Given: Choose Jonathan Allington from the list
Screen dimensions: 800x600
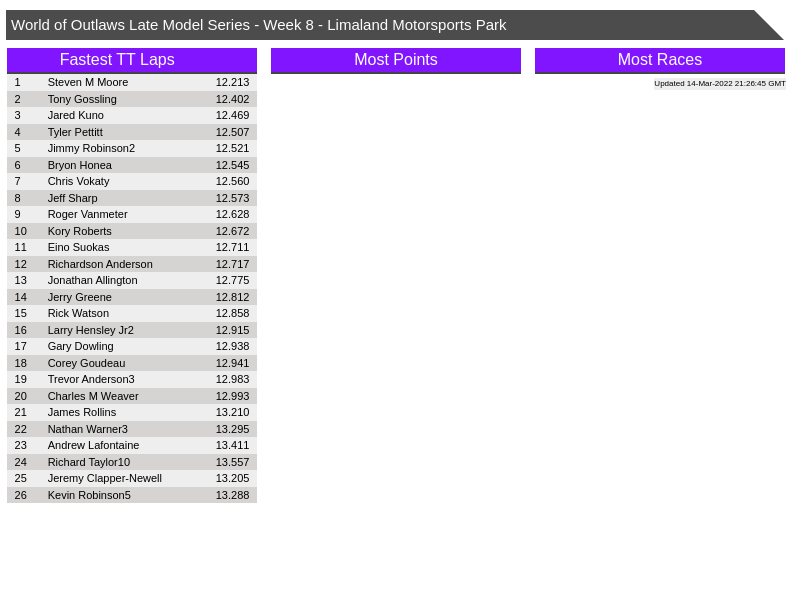Looking at the screenshot, I should [x=92, y=280].
